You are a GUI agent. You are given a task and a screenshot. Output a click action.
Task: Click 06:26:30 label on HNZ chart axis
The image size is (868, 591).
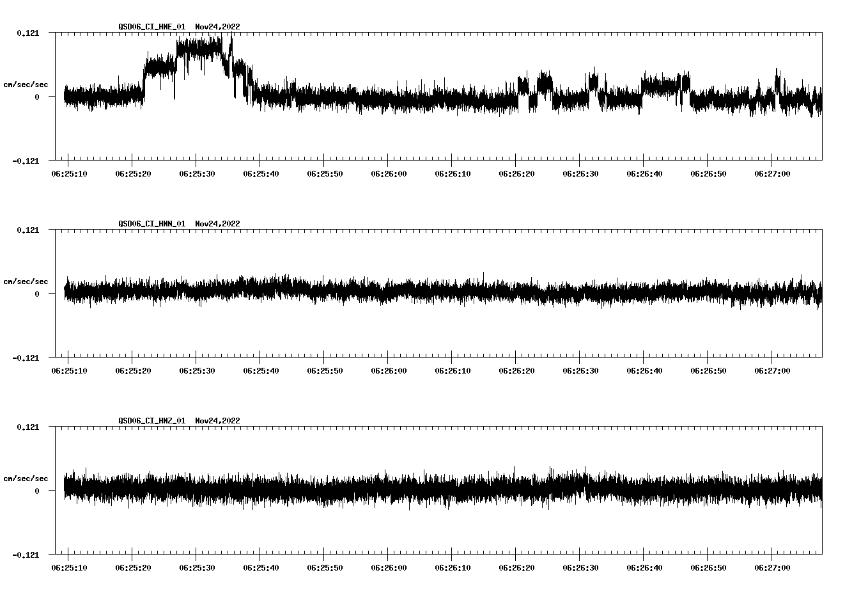(580, 567)
